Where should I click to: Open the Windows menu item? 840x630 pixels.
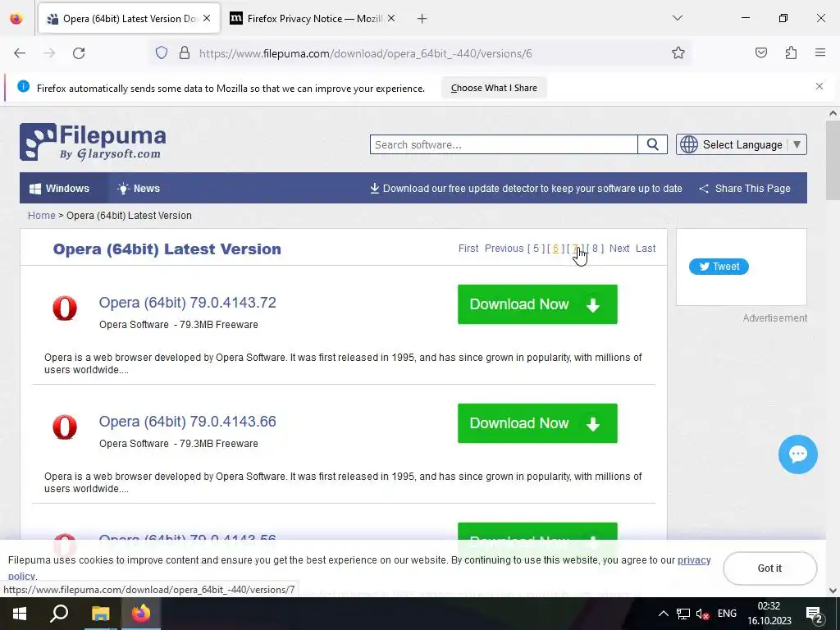click(59, 189)
